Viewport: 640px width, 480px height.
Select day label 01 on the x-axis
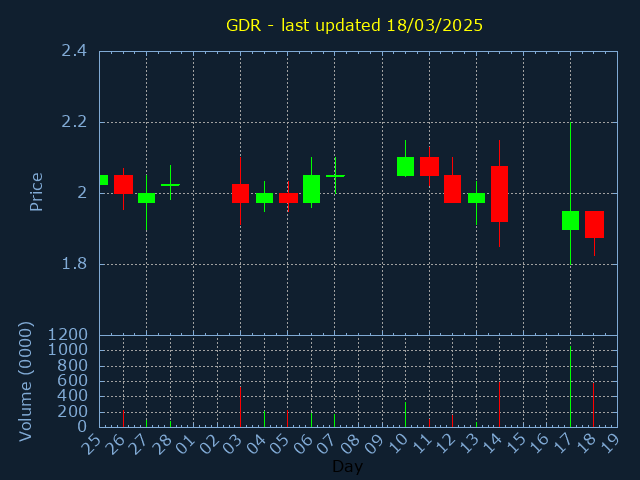(187, 444)
